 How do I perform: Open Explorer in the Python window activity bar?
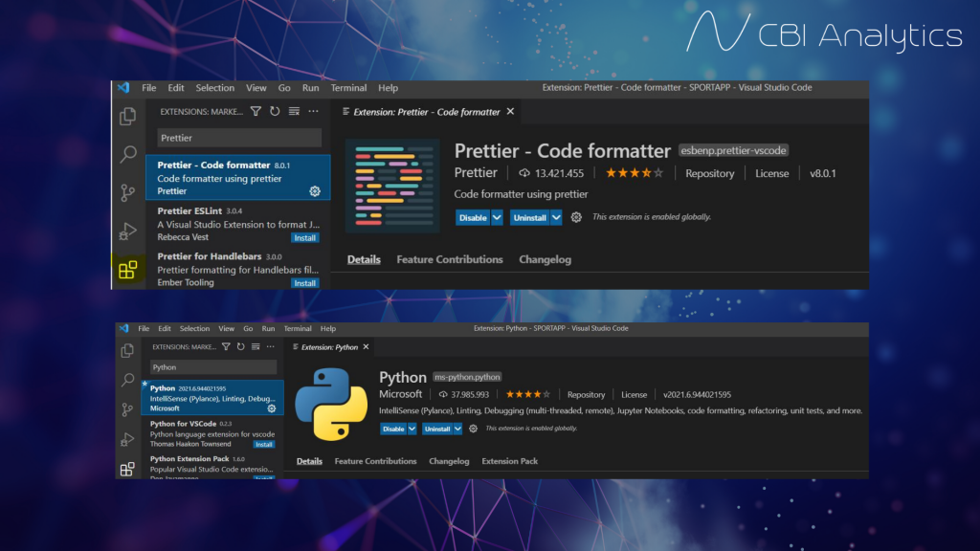127,350
